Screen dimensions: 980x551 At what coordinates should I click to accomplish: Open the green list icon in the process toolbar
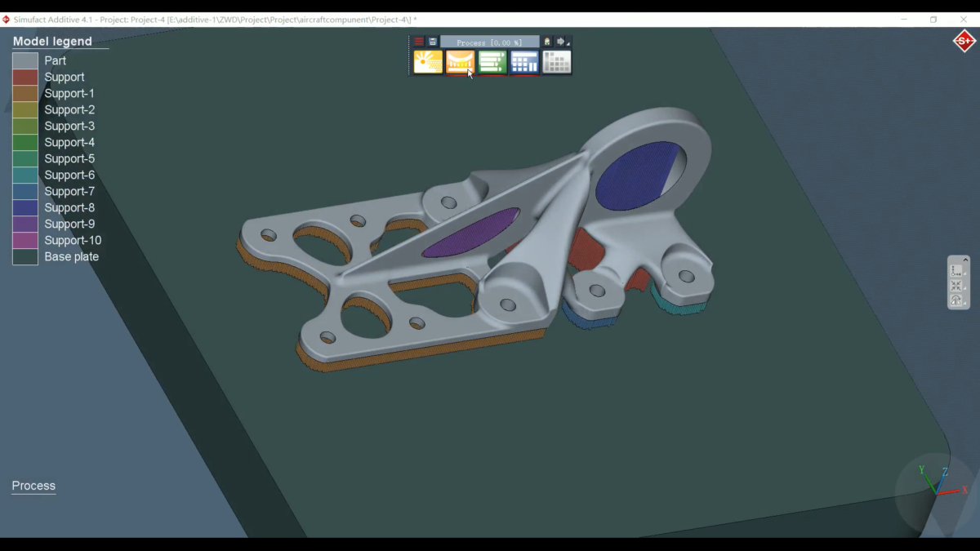[492, 62]
